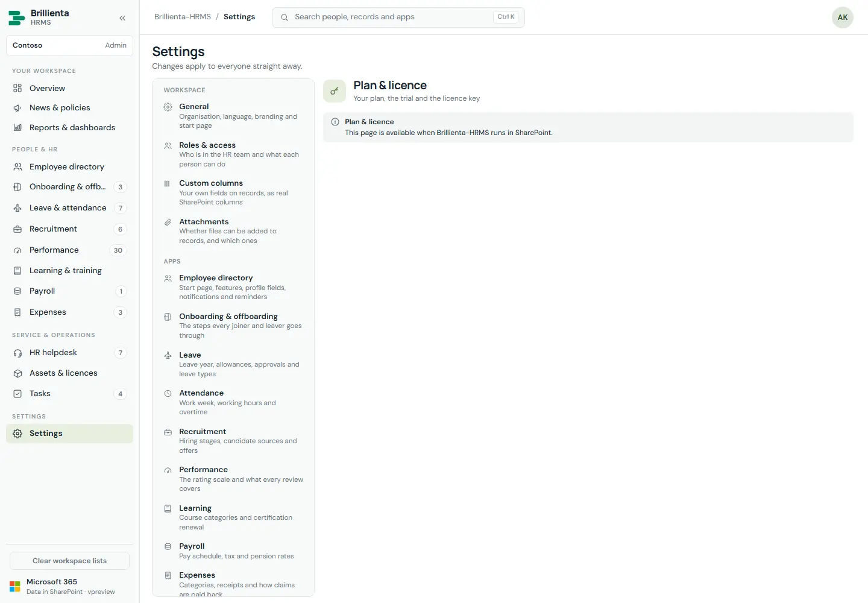This screenshot has height=603, width=868.
Task: Open the Contoso workspace switcher
Action: (69, 45)
